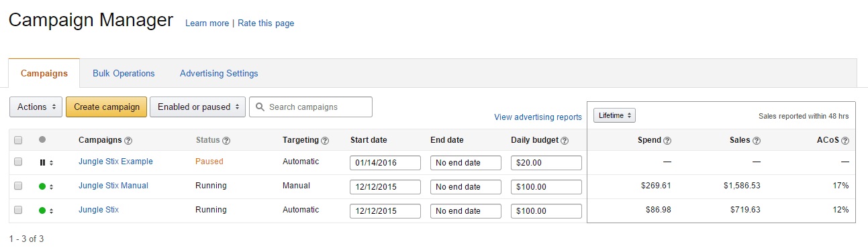Expand the Enabled or paused filter
Image resolution: width=868 pixels, height=248 pixels.
[197, 107]
